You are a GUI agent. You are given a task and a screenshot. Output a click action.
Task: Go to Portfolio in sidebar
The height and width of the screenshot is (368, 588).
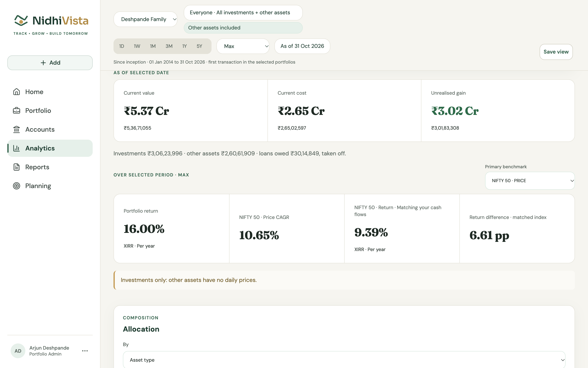click(x=50, y=110)
